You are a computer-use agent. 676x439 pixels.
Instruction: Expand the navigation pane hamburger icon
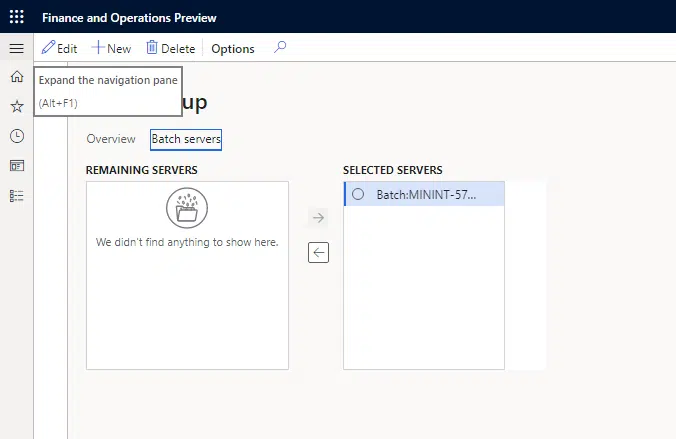(17, 48)
